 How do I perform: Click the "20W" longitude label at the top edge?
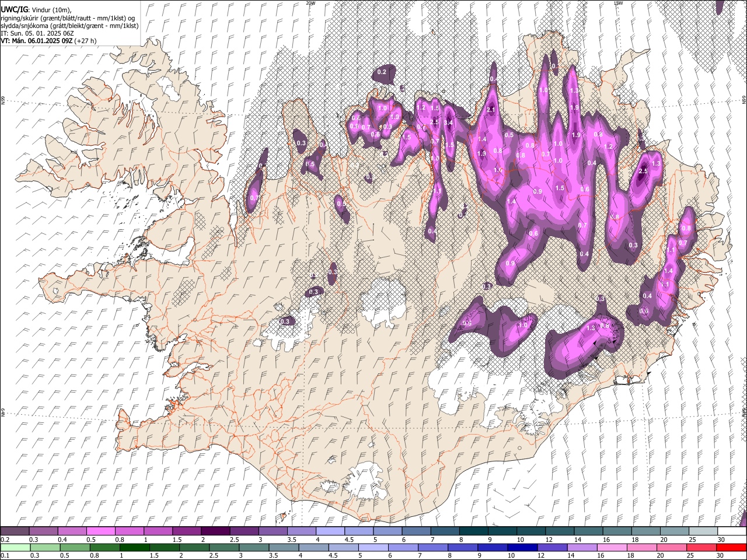point(310,3)
